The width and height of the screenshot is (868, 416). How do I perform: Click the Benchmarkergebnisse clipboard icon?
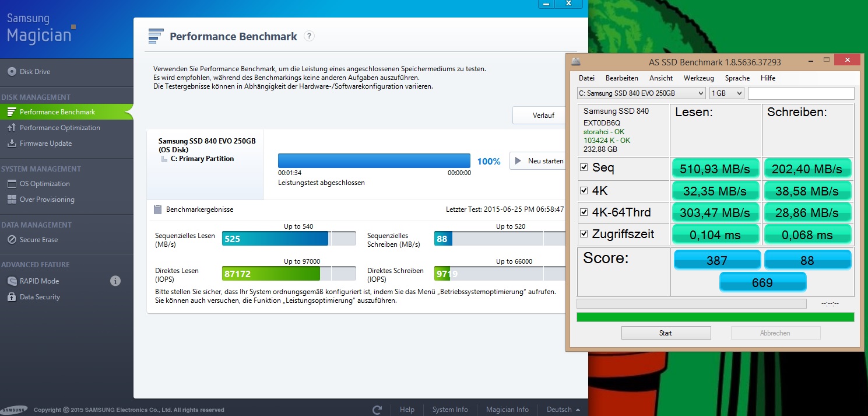157,209
